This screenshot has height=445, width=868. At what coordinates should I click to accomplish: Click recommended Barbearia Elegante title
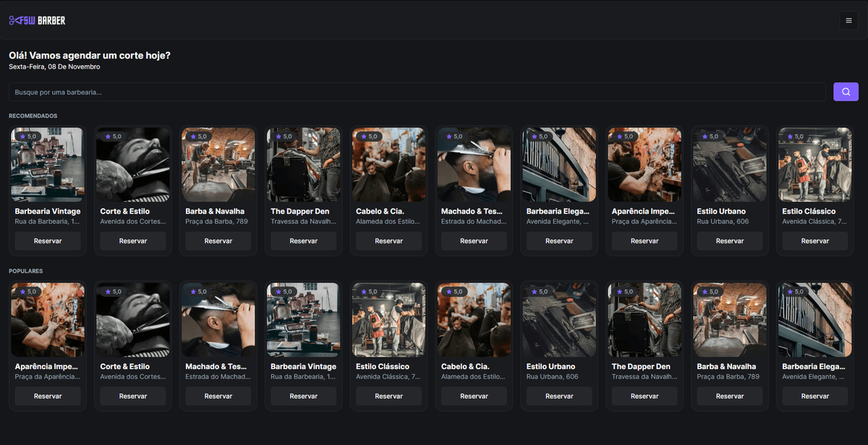coord(558,211)
